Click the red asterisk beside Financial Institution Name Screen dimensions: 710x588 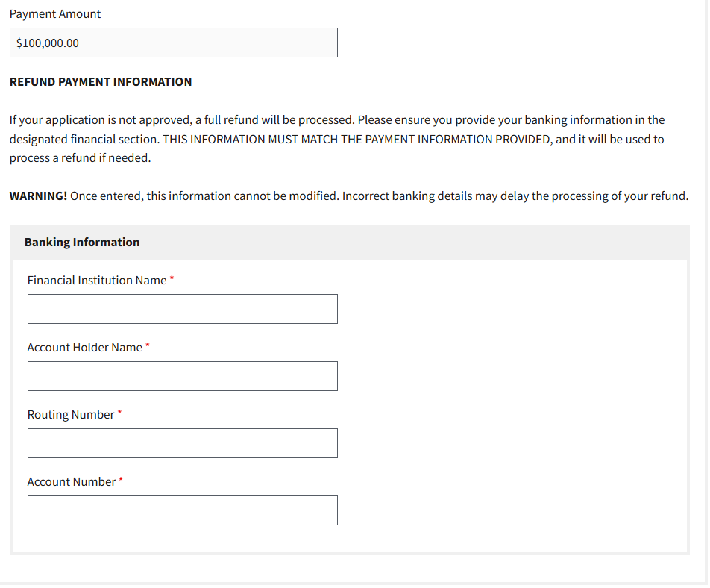(172, 278)
